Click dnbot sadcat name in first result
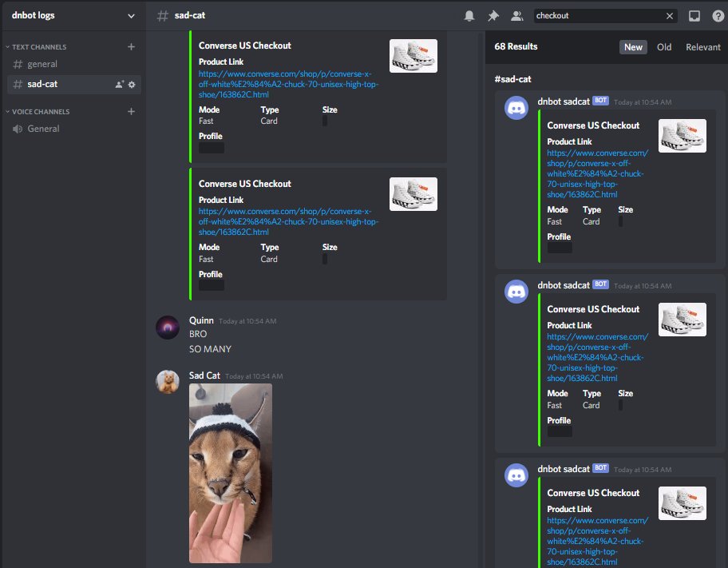 coord(564,101)
